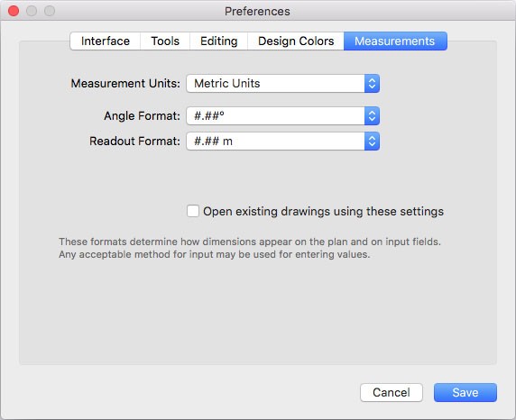Select the Editing tab
The width and height of the screenshot is (516, 420).
(218, 41)
